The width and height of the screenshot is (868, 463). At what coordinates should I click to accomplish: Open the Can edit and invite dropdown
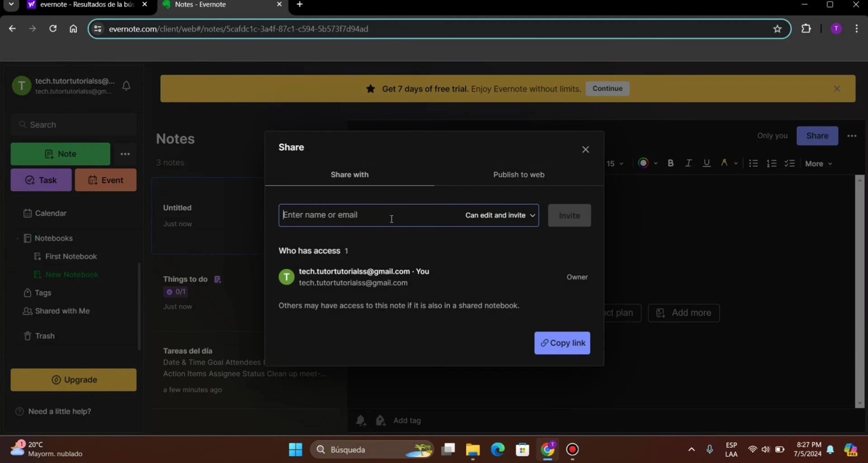500,215
